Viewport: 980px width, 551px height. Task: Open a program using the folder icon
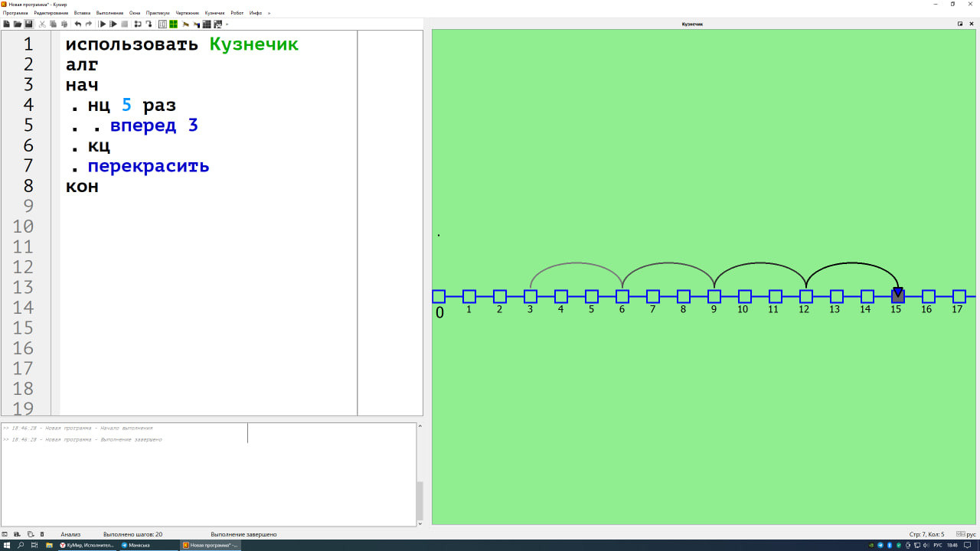point(18,24)
